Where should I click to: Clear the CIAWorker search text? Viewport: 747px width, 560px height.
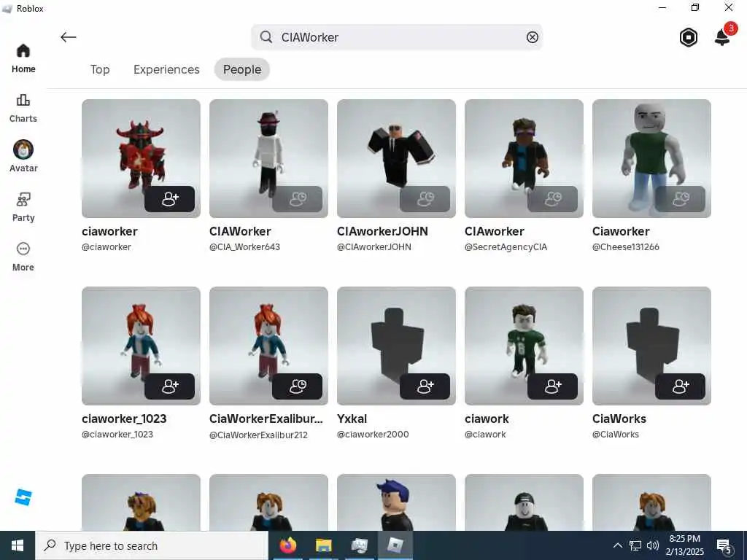point(532,37)
